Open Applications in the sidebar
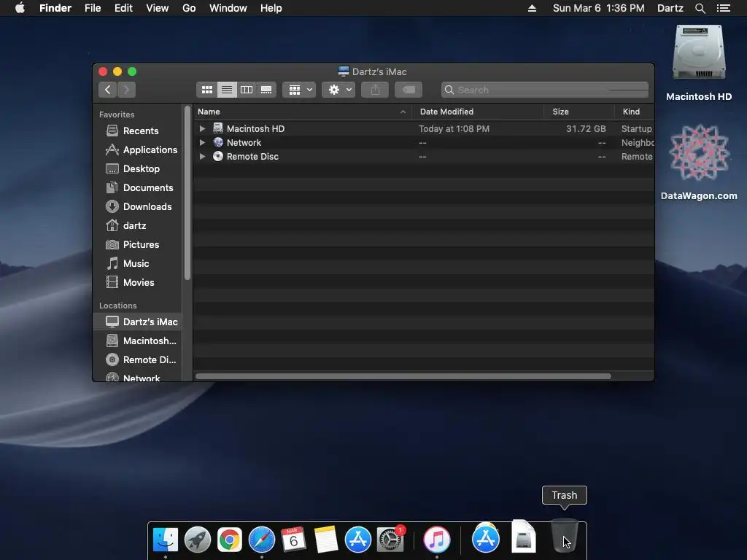 click(138, 149)
